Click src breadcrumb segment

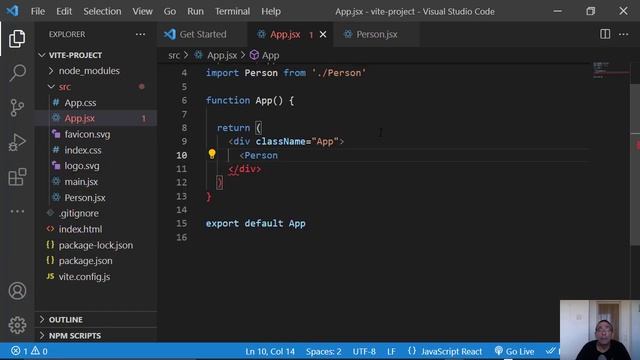pyautogui.click(x=174, y=55)
